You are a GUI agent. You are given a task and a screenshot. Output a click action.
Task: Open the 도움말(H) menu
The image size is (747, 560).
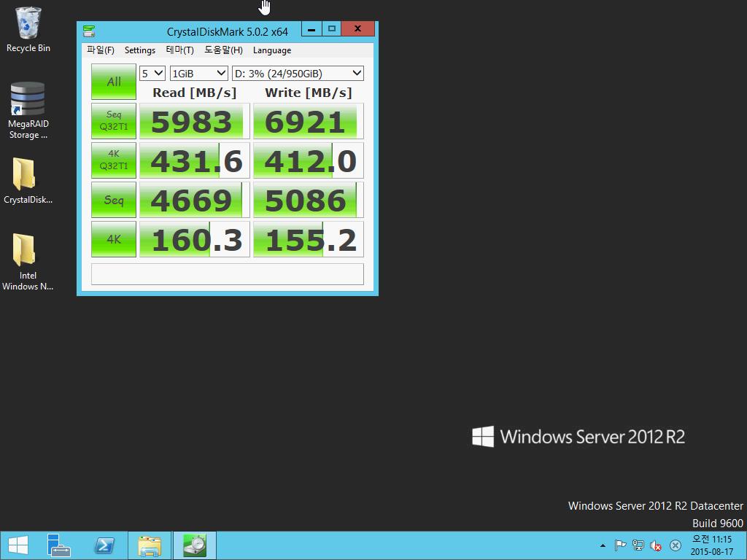tap(223, 50)
